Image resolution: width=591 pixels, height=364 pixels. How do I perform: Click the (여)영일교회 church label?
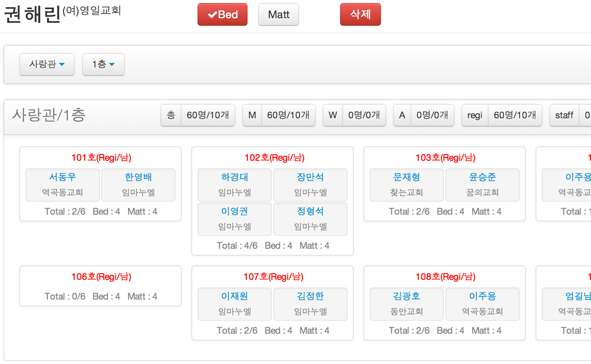(92, 10)
